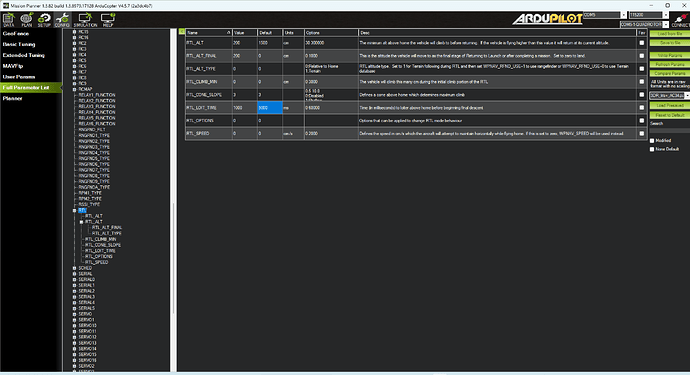Screen dimensions: 690x375
Task: Open the SETUP icon in toolbar
Action: click(x=44, y=20)
